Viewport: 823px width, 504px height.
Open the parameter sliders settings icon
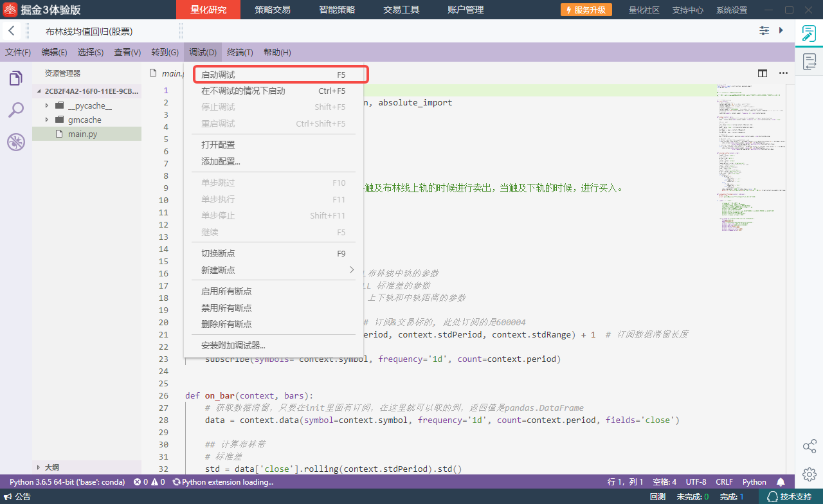pos(764,31)
